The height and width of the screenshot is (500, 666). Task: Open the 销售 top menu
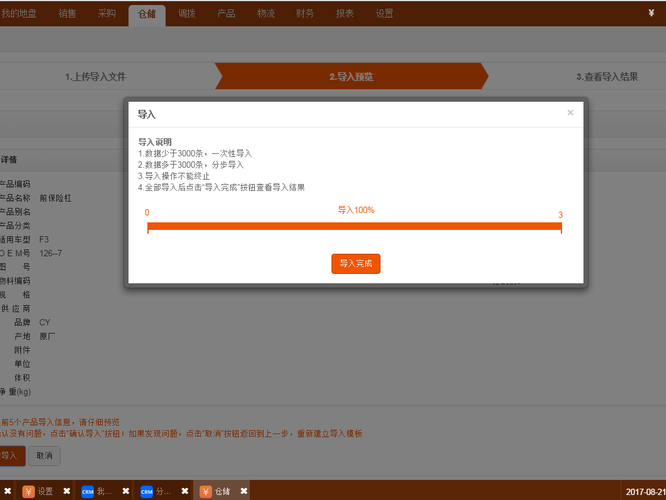tap(67, 14)
